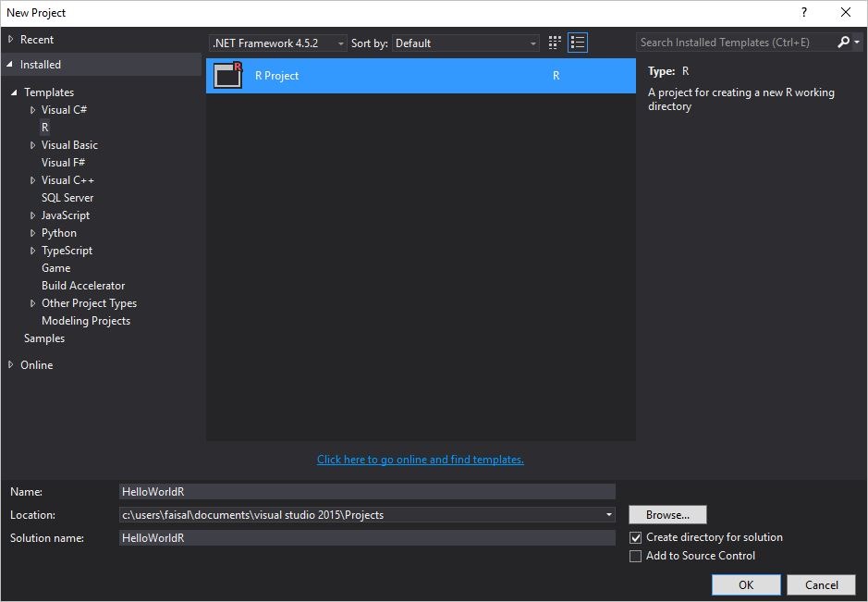
Task: Select Build Accelerator template category
Action: (x=83, y=286)
